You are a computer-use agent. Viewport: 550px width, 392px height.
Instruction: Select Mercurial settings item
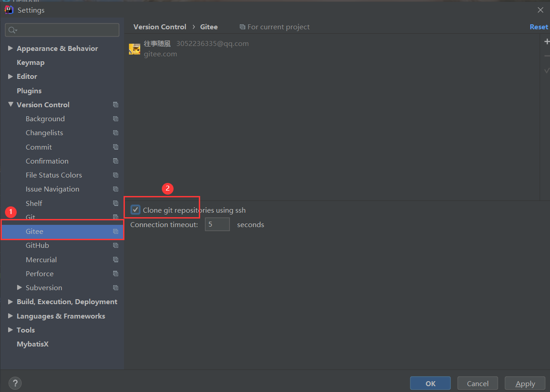click(x=41, y=260)
